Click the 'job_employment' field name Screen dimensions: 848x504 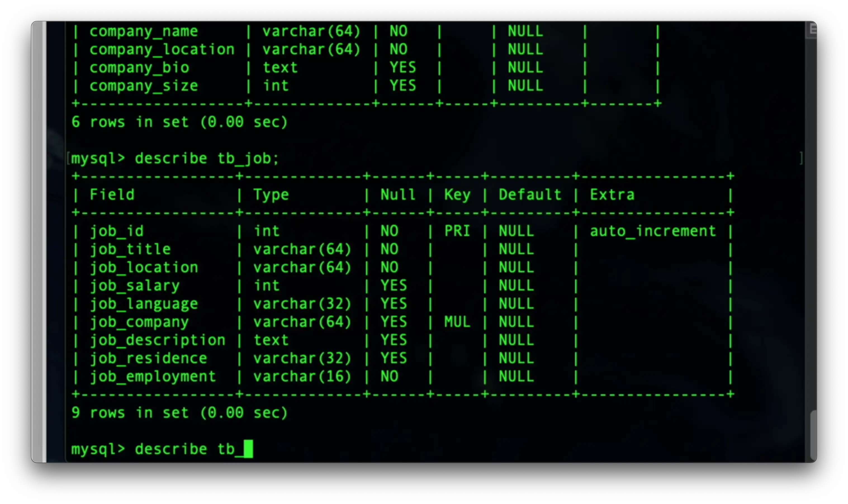click(x=153, y=377)
